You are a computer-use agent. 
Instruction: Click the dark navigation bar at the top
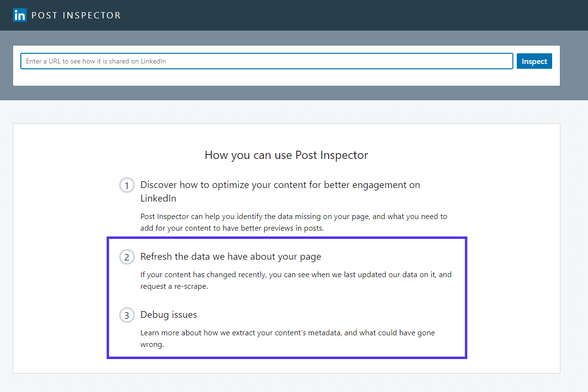[339, 15]
